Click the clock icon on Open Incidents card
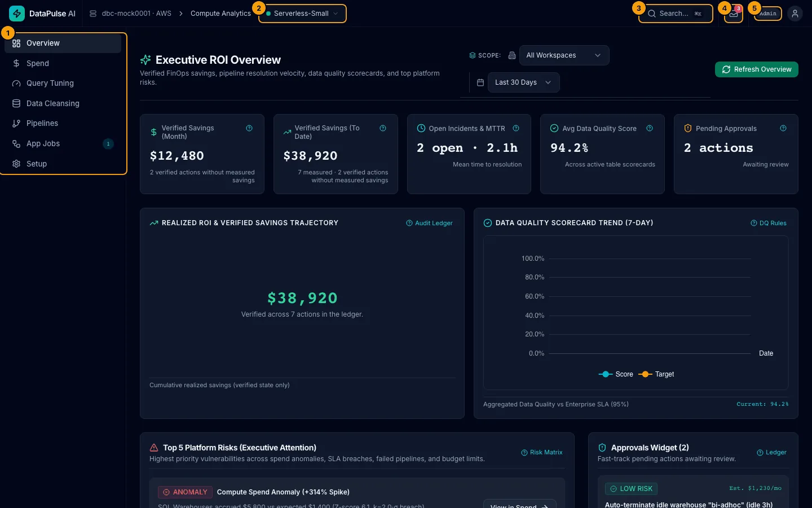This screenshot has width=812, height=508. click(421, 128)
